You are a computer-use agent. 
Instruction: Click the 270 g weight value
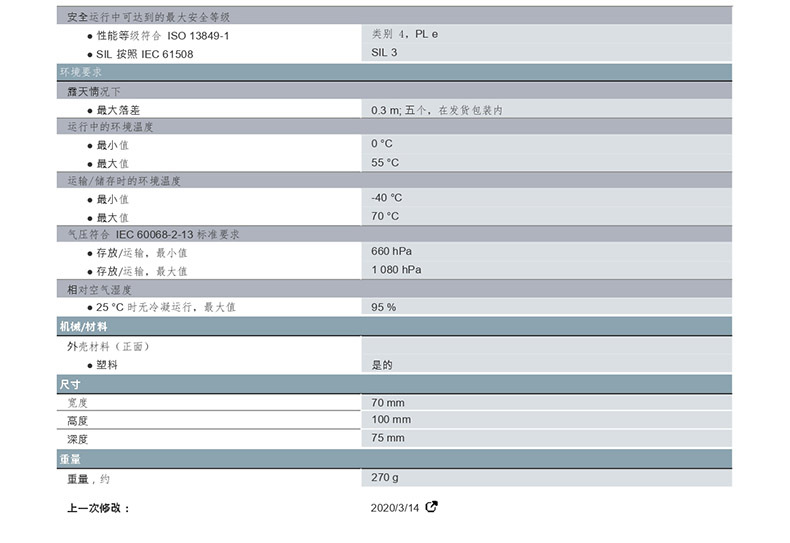385,478
